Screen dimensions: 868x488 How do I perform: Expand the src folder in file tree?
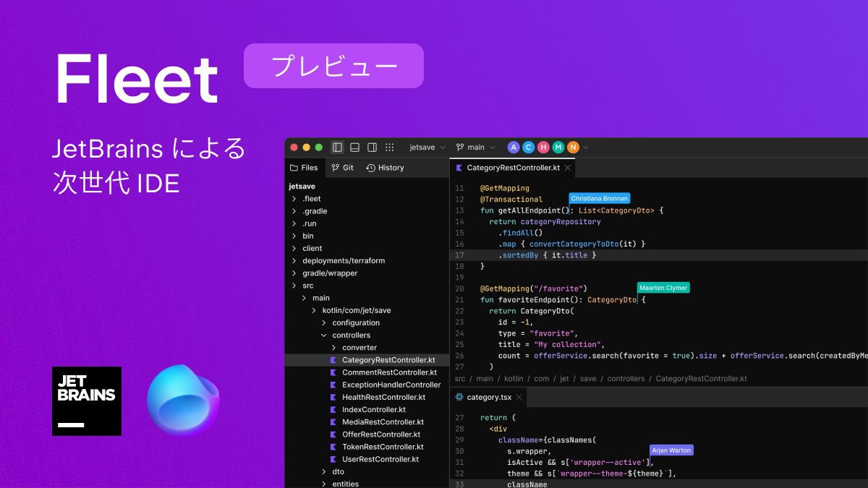[294, 286]
